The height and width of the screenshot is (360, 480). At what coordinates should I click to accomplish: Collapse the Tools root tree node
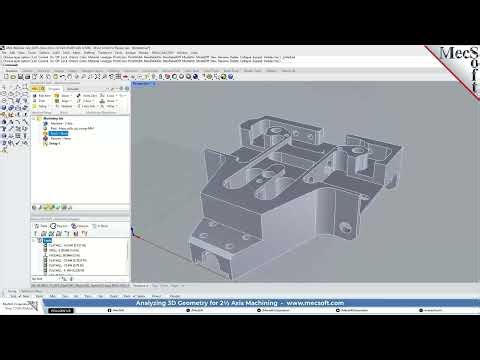pyautogui.click(x=34, y=240)
